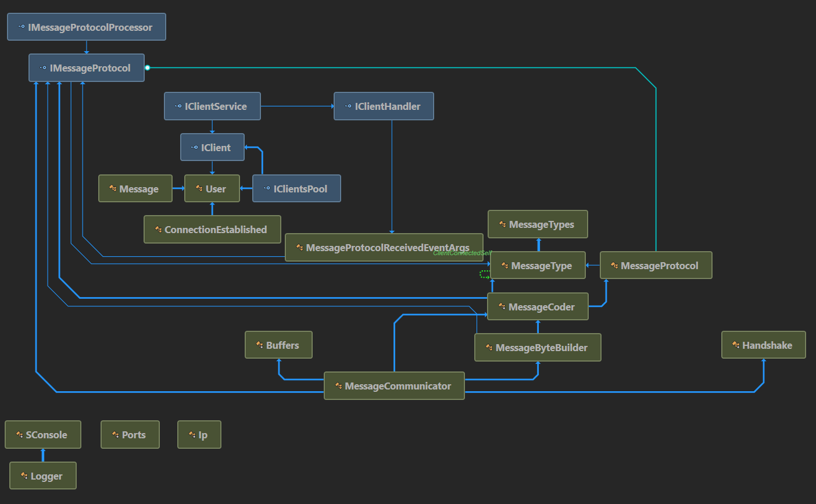Click the class icon on Message node
The image size is (816, 504).
tap(113, 188)
